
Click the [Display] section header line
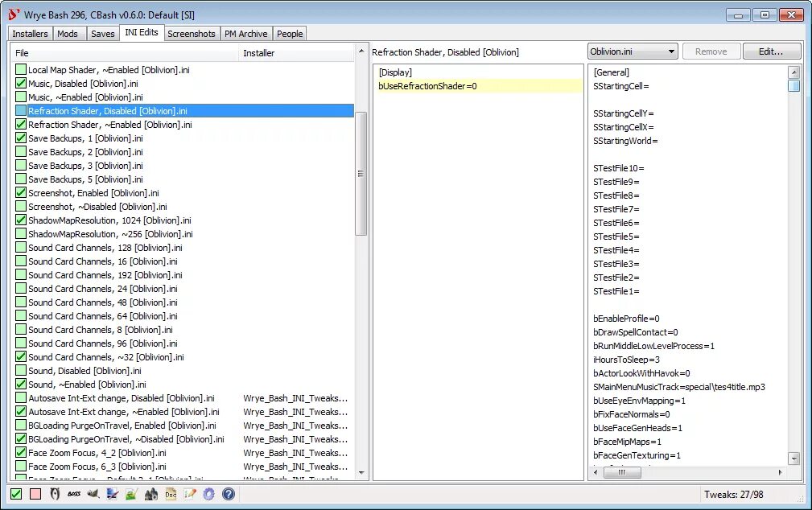click(479, 72)
